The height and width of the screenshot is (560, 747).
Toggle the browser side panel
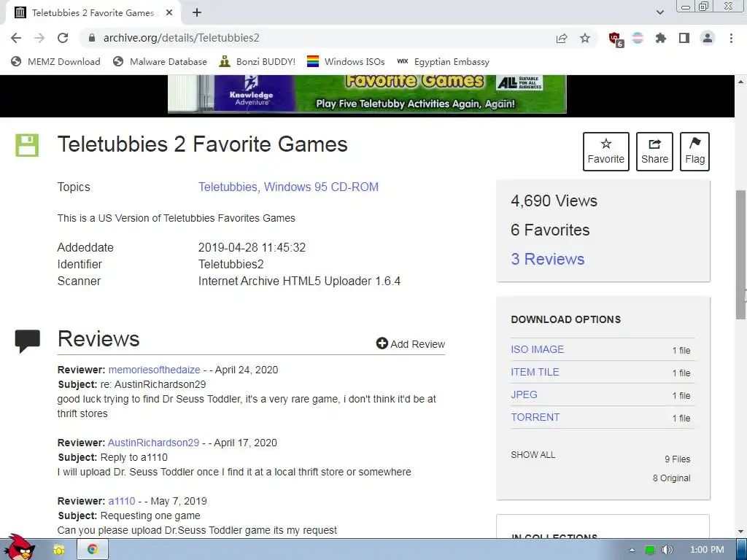point(684,38)
